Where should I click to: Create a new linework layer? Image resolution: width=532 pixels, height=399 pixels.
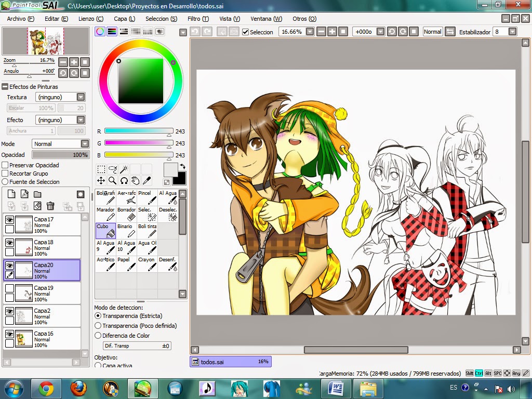(x=24, y=194)
